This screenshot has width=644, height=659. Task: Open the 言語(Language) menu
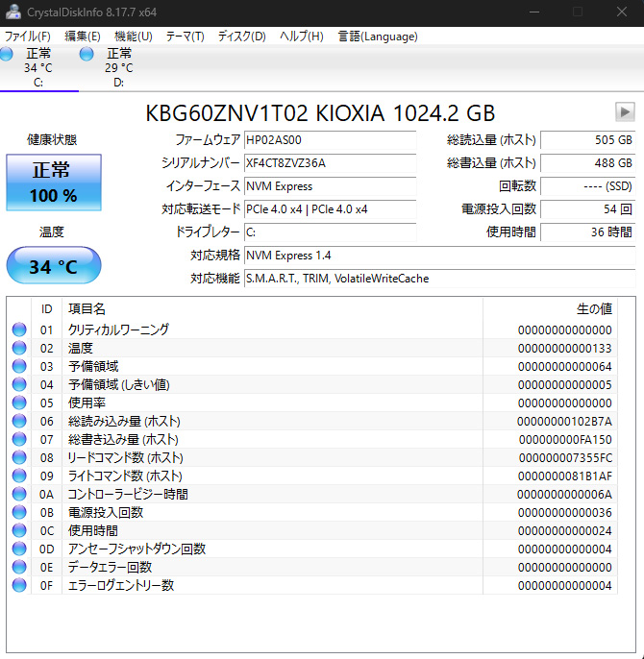[x=378, y=37]
